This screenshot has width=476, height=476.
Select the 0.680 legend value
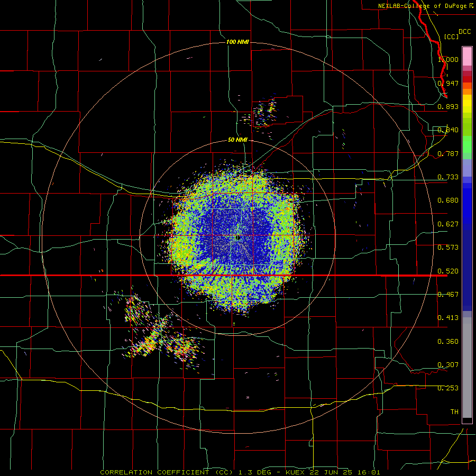tap(448, 200)
